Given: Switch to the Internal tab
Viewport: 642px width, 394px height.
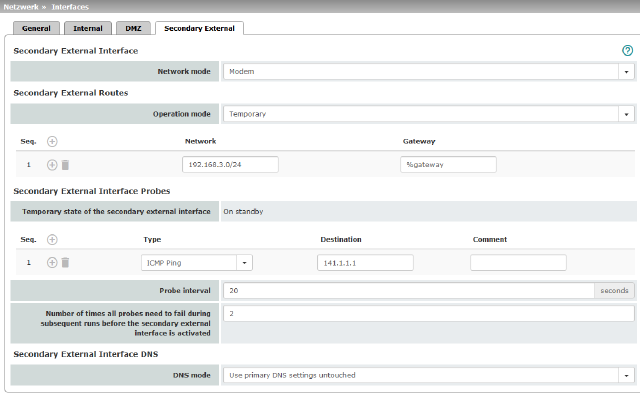Looking at the screenshot, I should [x=88, y=28].
